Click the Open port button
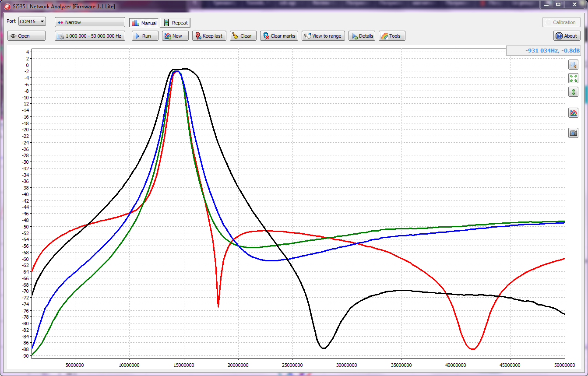This screenshot has width=588, height=376. pos(26,36)
